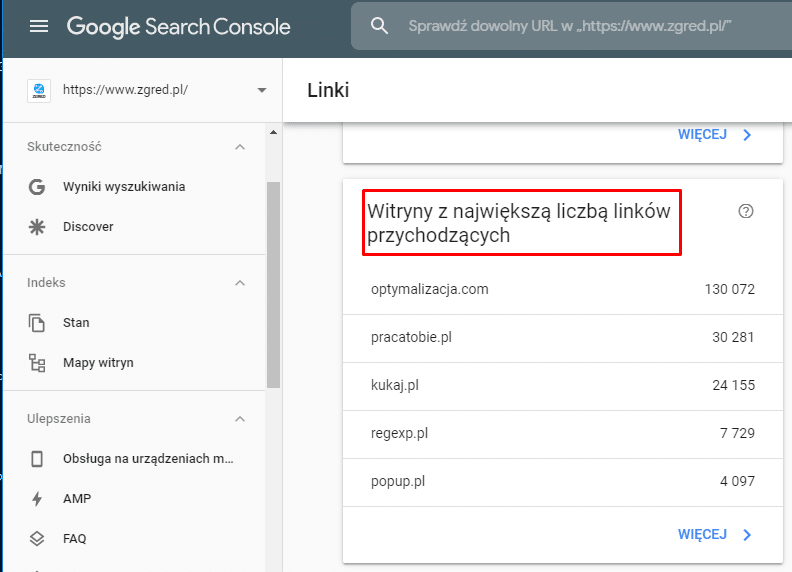
Task: Click the mobile device usability icon
Action: [37, 459]
